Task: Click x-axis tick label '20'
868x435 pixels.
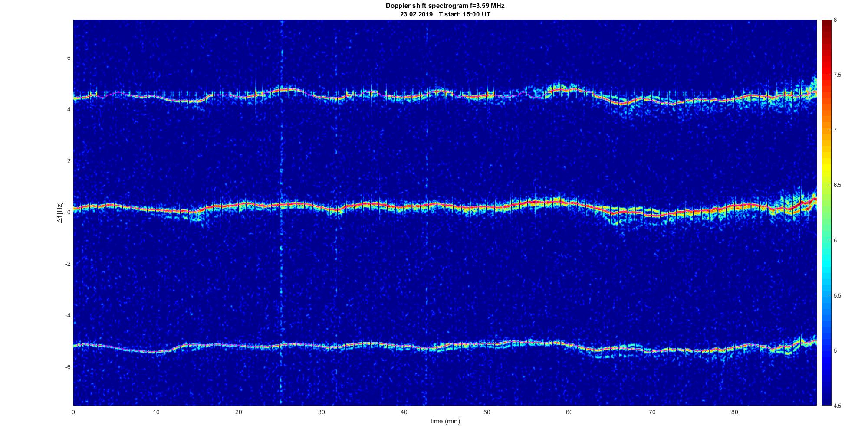Action: click(x=239, y=412)
